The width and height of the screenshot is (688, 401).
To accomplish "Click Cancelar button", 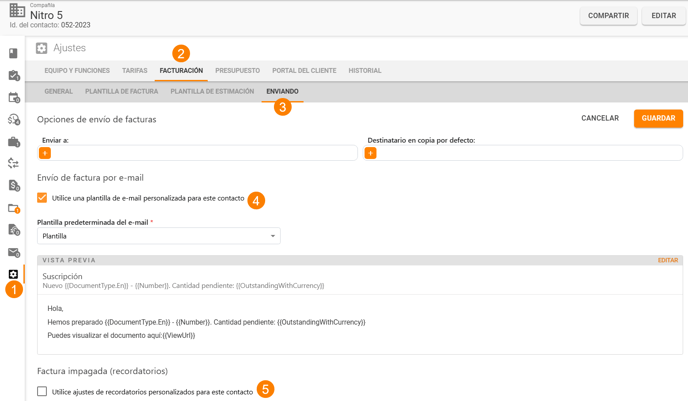I will [x=600, y=118].
